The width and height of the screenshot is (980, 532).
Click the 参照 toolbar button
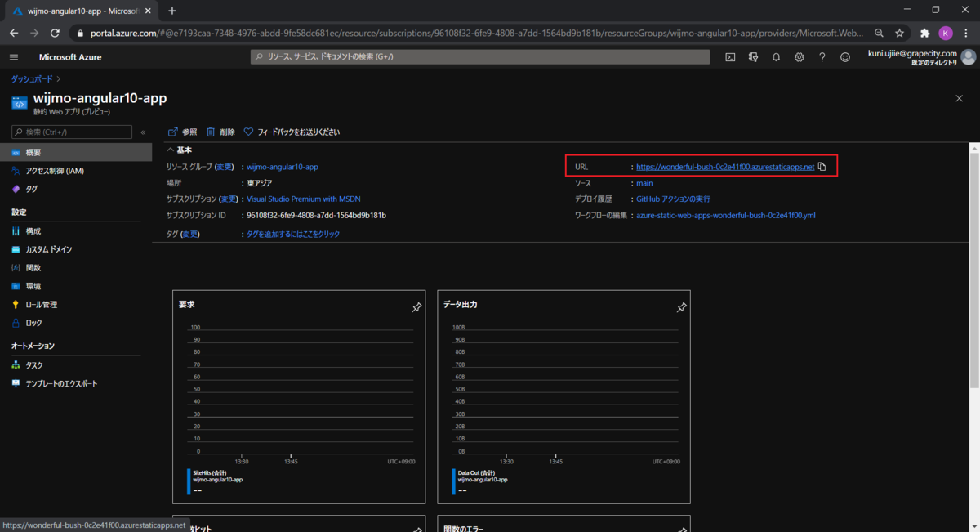[182, 132]
